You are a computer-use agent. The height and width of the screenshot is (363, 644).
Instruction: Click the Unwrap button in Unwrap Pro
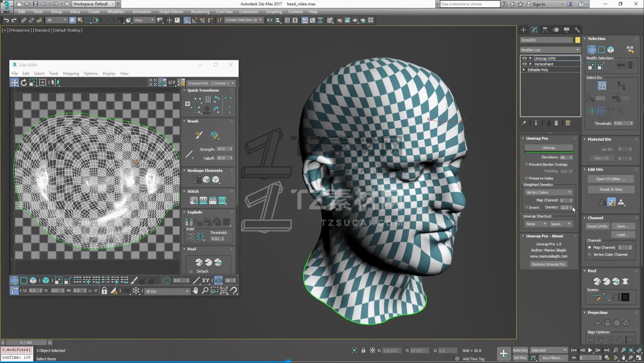549,148
